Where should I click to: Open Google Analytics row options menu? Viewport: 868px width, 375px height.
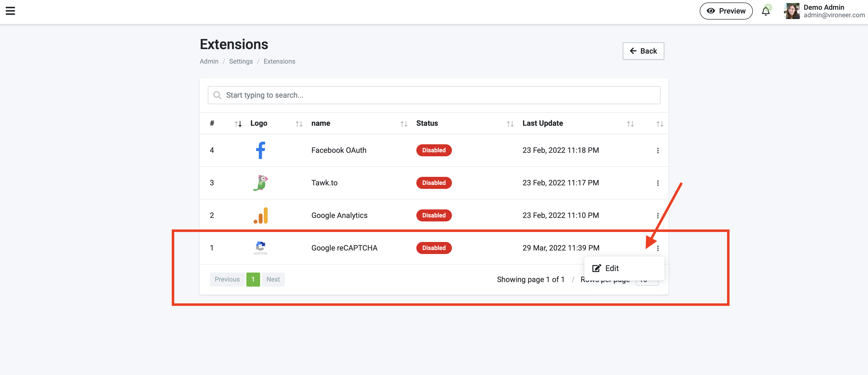coord(657,215)
